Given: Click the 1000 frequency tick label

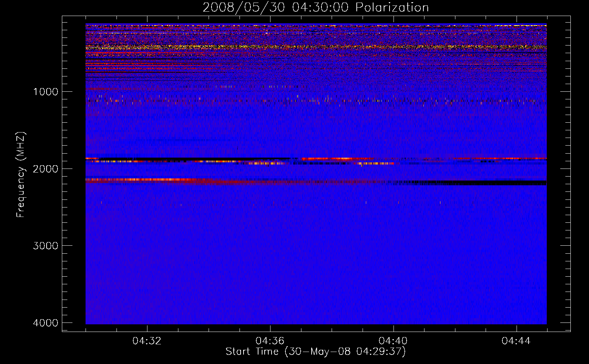Looking at the screenshot, I should [46, 91].
